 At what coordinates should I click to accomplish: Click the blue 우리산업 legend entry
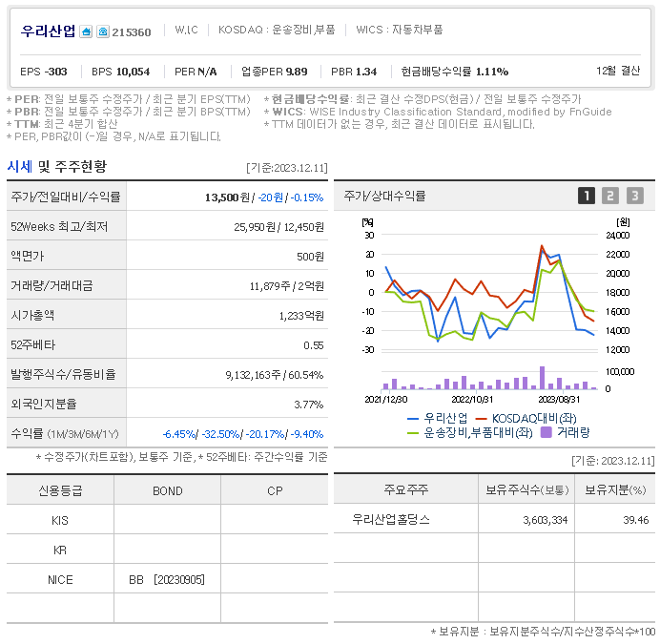[x=438, y=418]
